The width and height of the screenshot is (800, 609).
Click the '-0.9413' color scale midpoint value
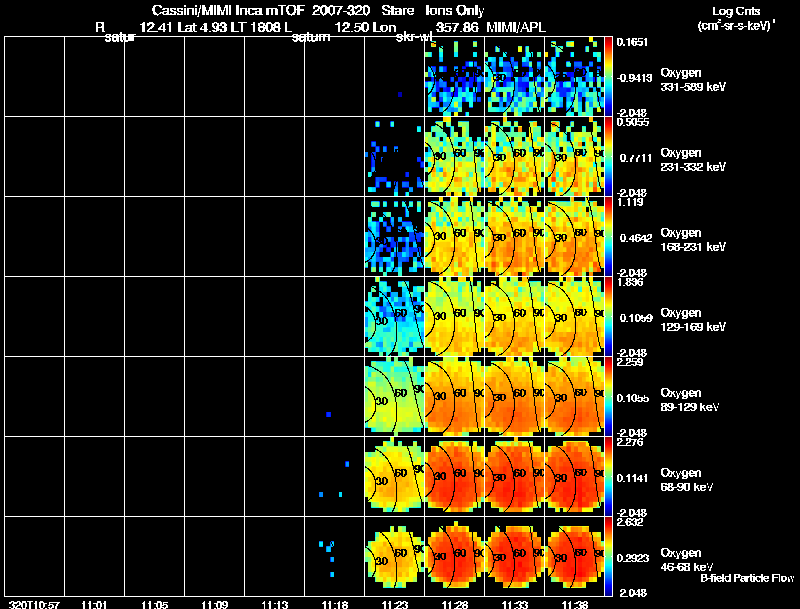tap(634, 78)
